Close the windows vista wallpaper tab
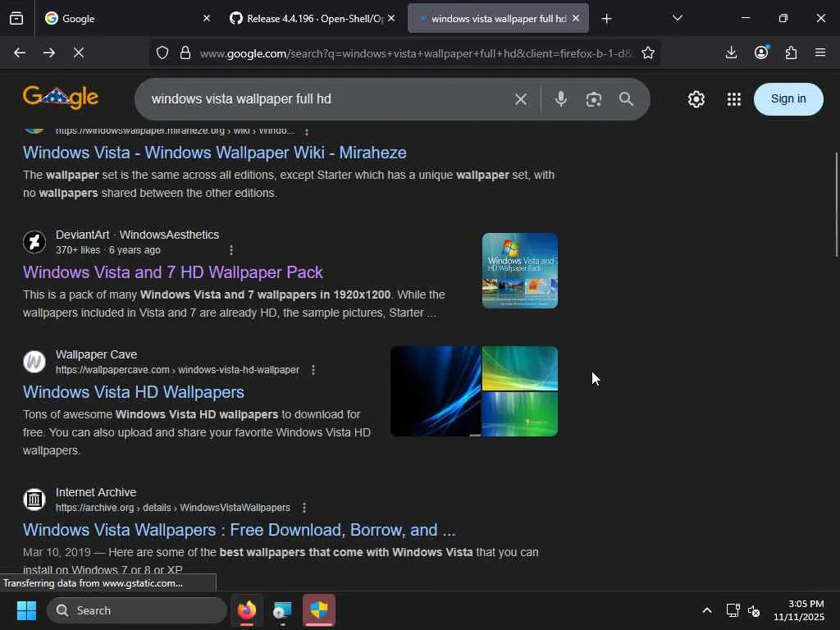The width and height of the screenshot is (840, 630). pyautogui.click(x=576, y=18)
